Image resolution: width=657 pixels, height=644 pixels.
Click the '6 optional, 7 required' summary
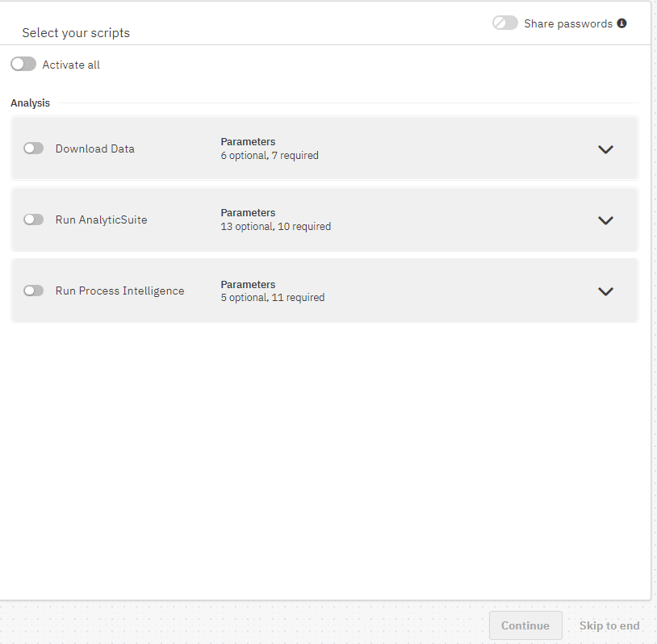(x=270, y=156)
